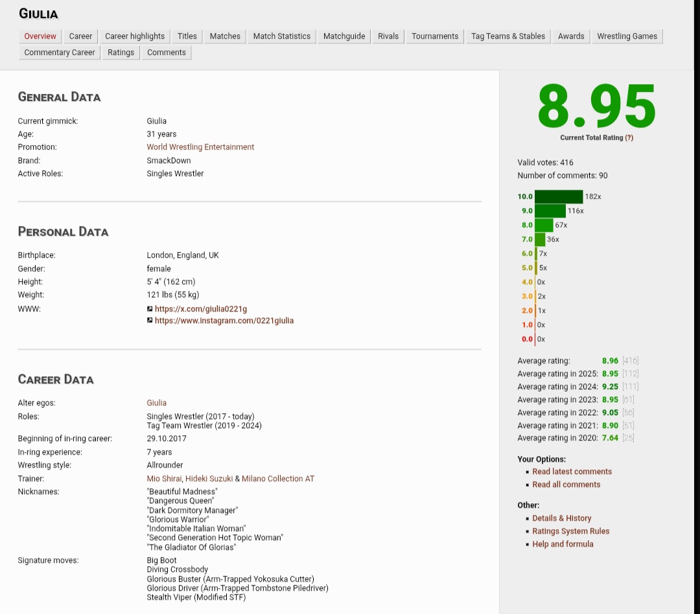The image size is (700, 614).
Task: Click external link icon beside x.com URL
Action: (x=150, y=310)
